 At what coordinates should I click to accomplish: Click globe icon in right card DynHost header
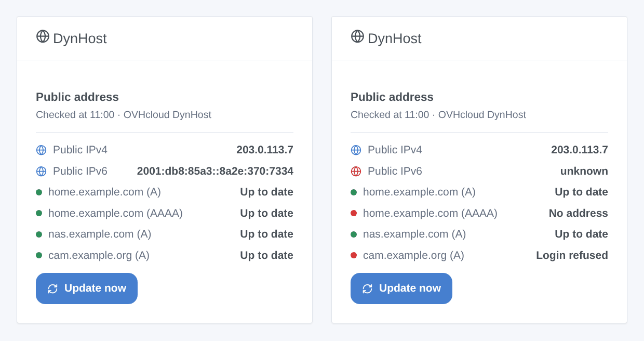point(357,36)
